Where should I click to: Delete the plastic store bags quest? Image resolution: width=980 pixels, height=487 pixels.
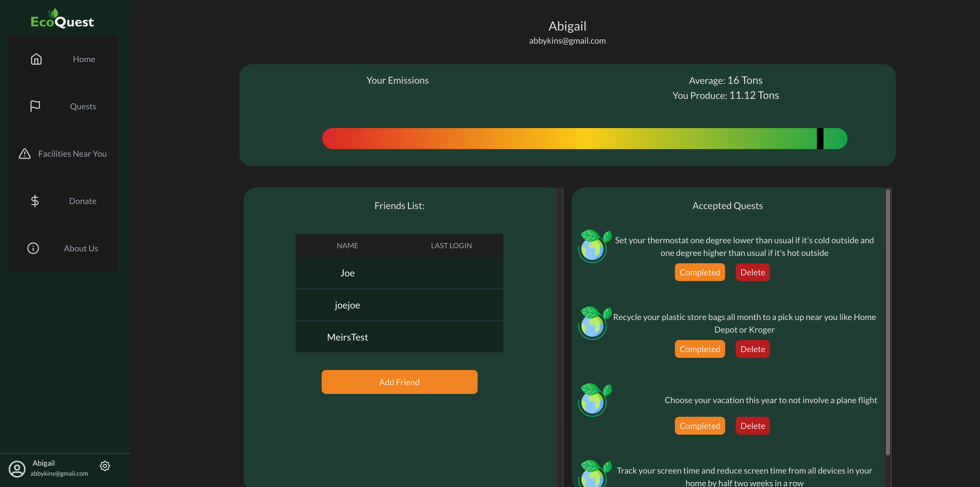coord(752,349)
